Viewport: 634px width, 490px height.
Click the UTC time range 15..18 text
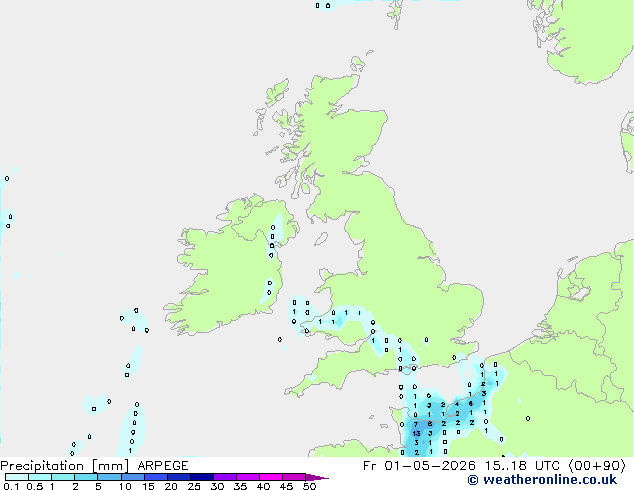(x=506, y=466)
